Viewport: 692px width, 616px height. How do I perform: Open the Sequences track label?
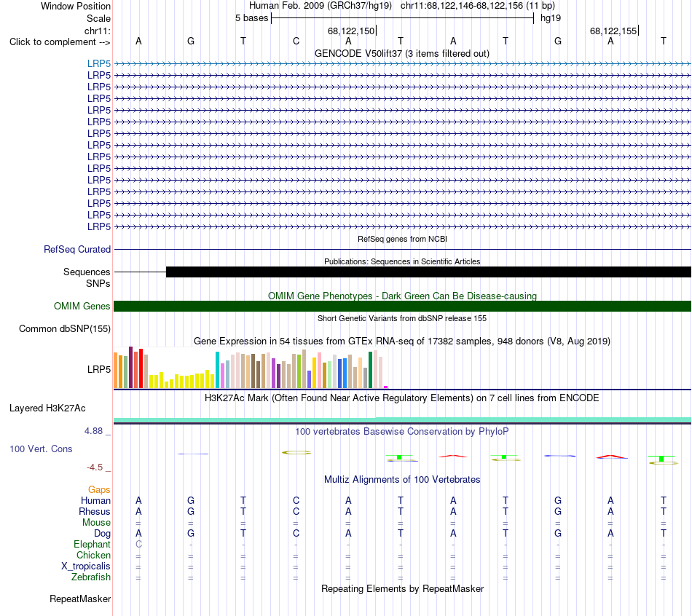click(87, 272)
